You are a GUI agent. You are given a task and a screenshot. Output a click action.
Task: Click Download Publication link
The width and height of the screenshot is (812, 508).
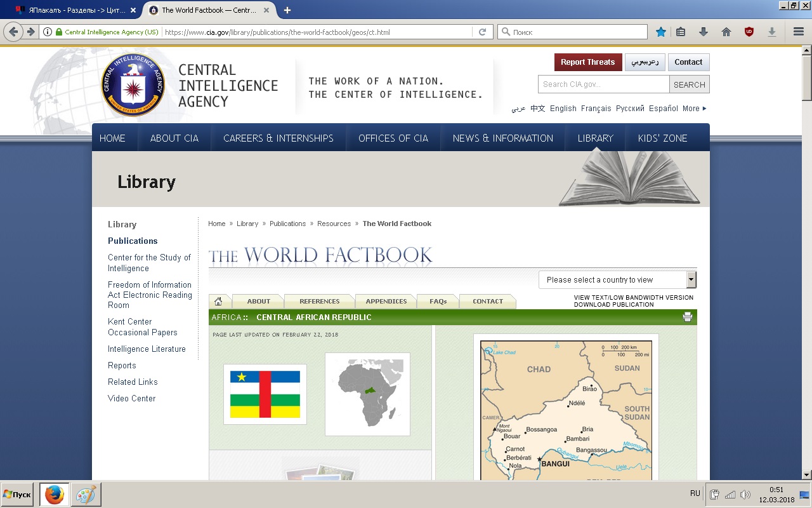coord(614,305)
